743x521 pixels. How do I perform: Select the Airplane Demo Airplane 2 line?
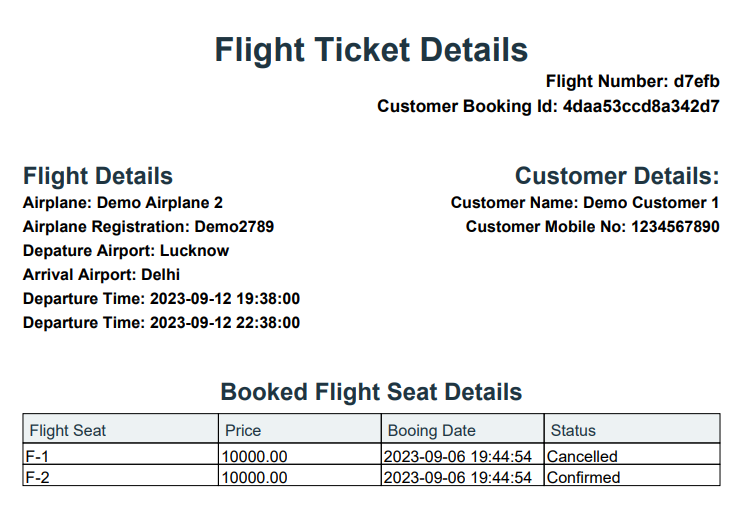point(123,203)
